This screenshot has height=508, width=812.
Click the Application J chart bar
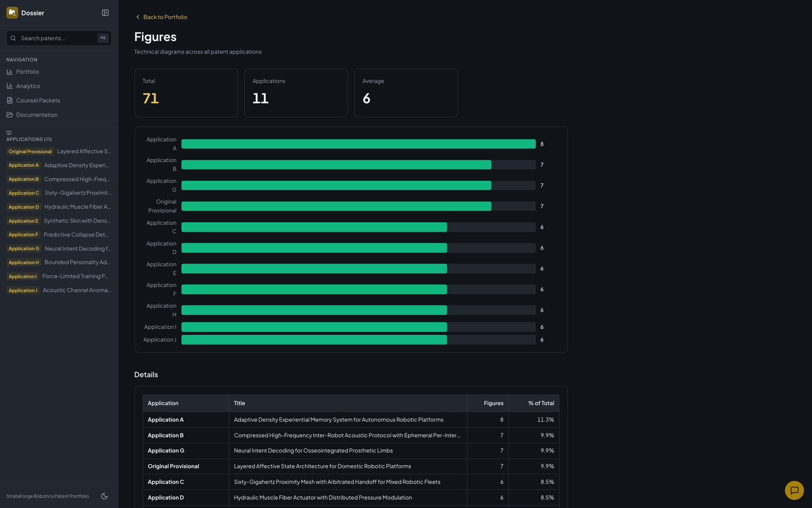pyautogui.click(x=314, y=340)
